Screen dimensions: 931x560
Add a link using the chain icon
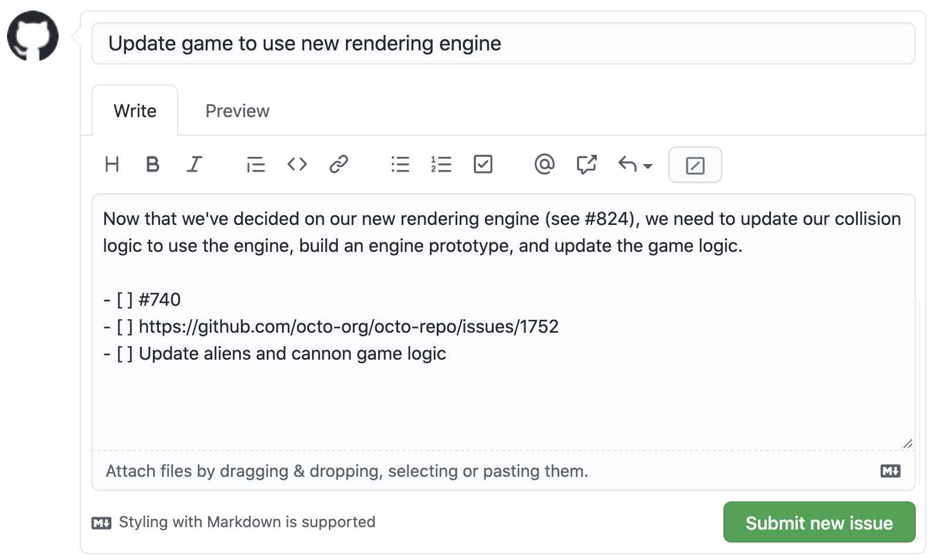tap(339, 165)
